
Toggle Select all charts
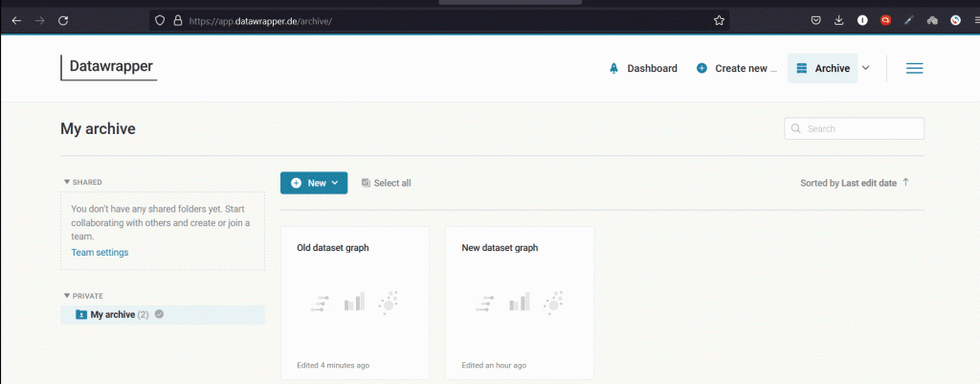pyautogui.click(x=386, y=183)
